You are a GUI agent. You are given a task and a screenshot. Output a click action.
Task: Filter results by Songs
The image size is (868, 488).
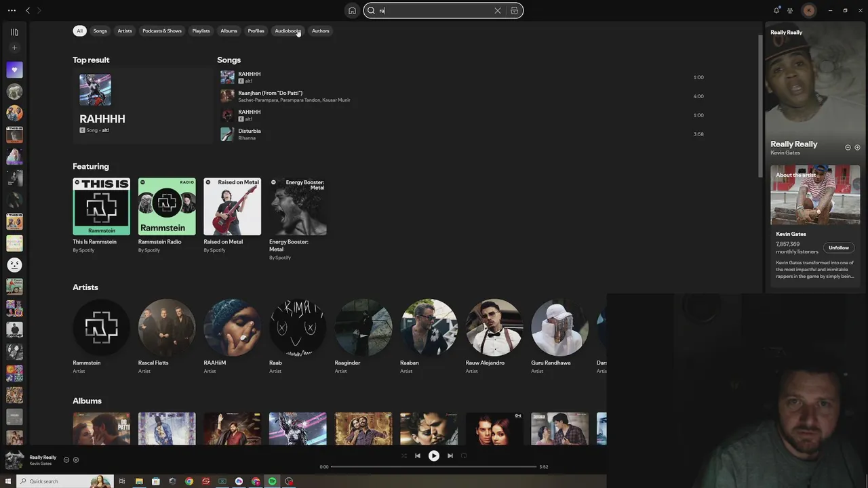[x=100, y=30]
